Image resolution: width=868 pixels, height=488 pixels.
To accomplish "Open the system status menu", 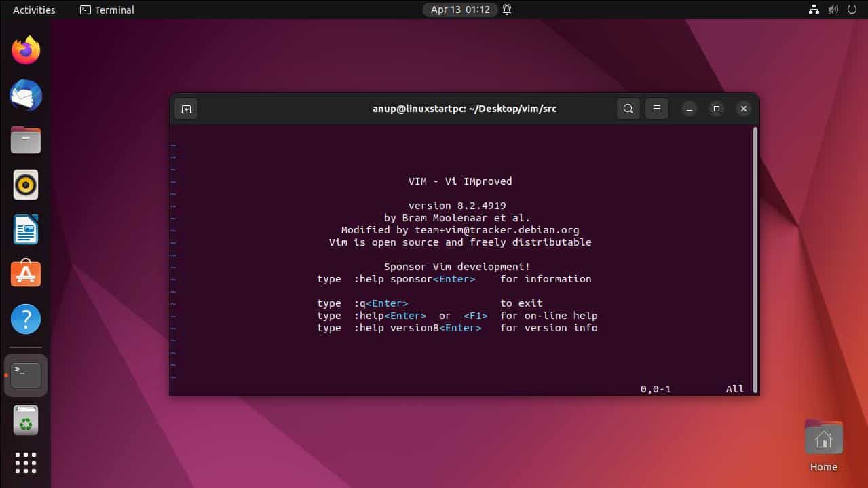I will tap(850, 10).
